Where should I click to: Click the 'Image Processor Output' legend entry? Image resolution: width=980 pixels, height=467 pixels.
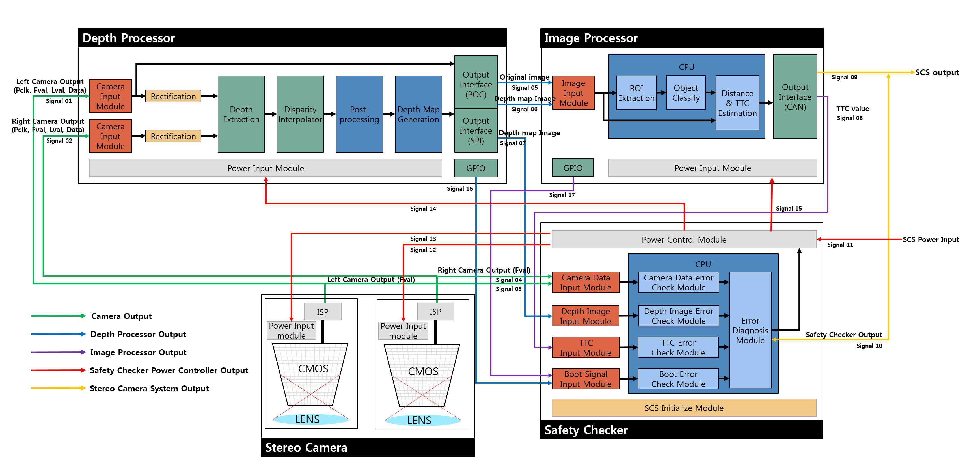pyautogui.click(x=139, y=352)
